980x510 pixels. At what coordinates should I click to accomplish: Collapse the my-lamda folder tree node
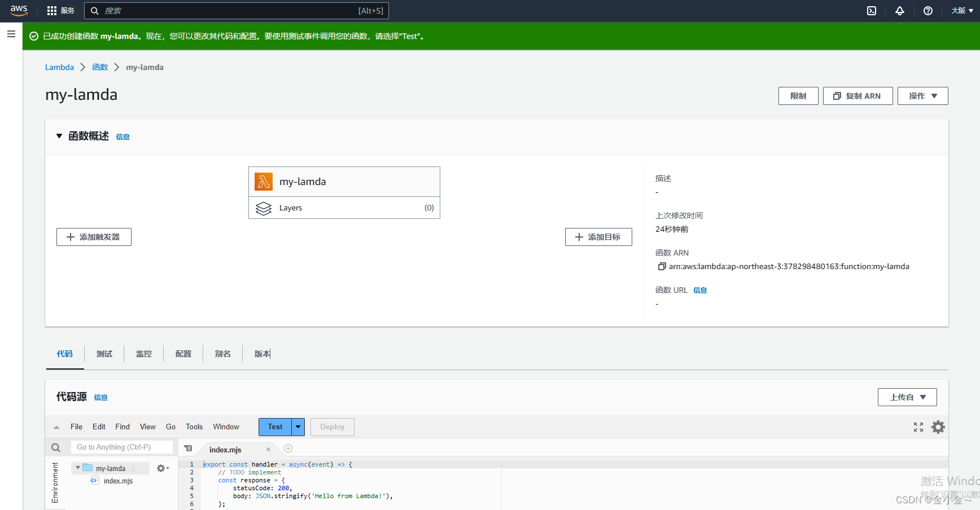[78, 468]
